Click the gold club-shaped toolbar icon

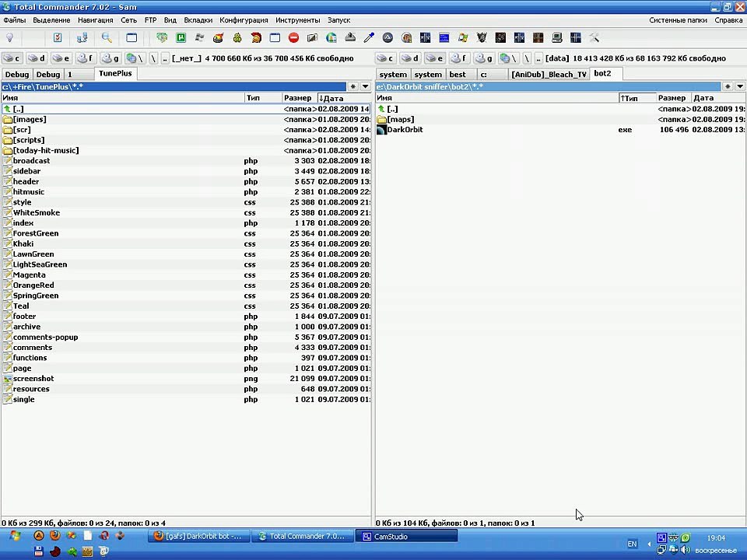click(237, 37)
